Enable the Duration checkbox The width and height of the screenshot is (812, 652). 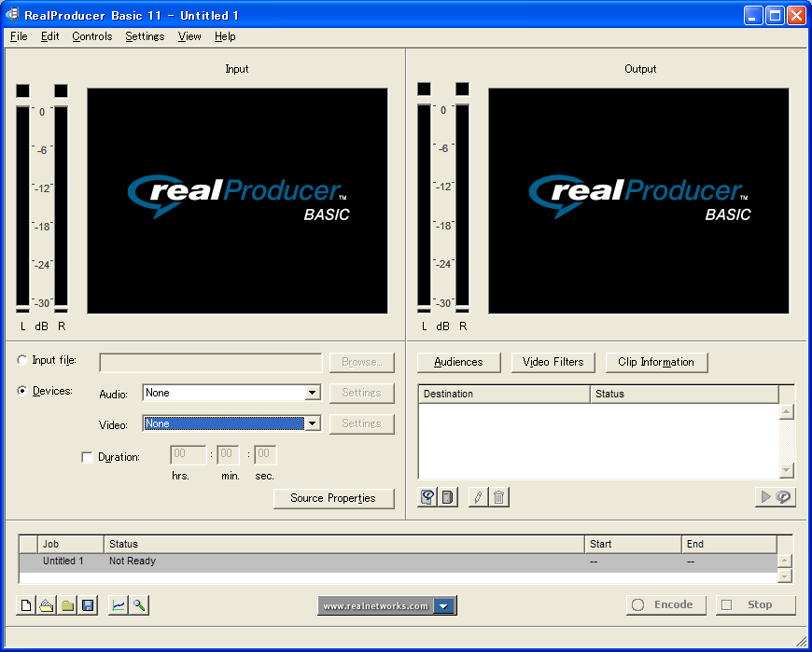point(87,457)
